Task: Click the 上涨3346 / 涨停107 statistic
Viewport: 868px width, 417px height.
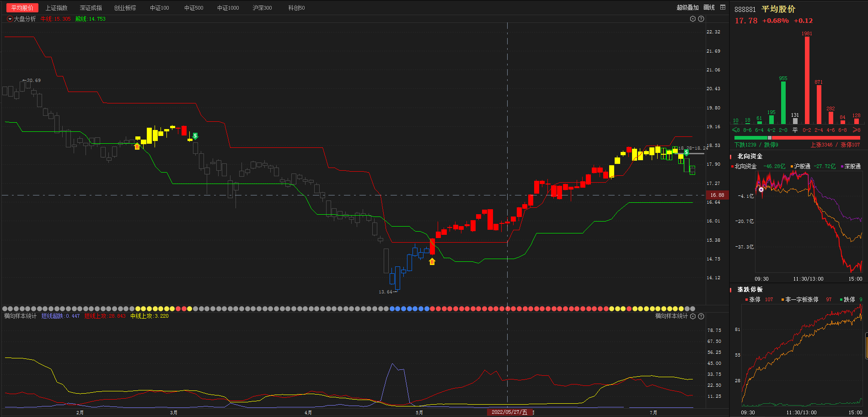Action: pos(835,145)
